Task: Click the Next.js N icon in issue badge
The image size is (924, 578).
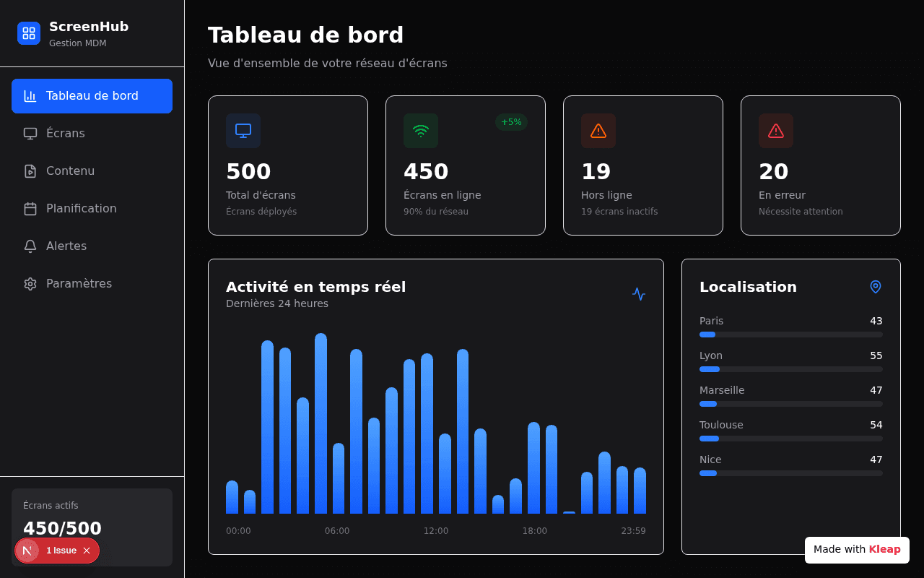Action: pyautogui.click(x=27, y=551)
